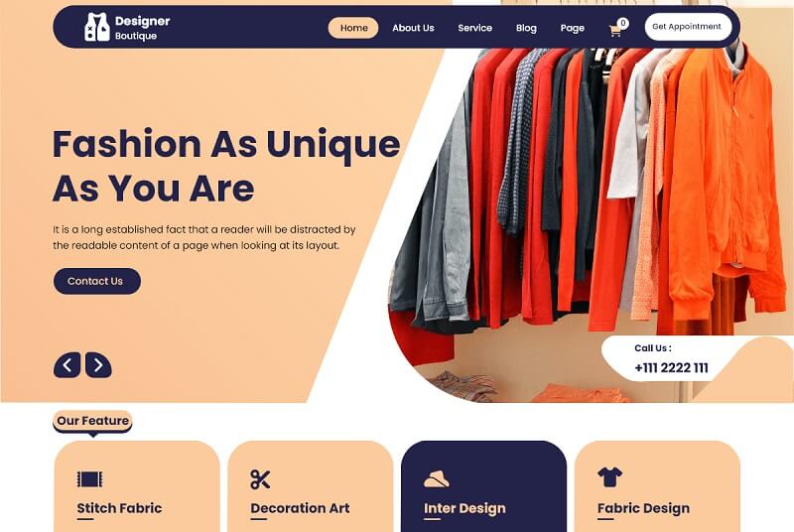
Task: Click the Our Feature label badge
Action: click(x=92, y=421)
